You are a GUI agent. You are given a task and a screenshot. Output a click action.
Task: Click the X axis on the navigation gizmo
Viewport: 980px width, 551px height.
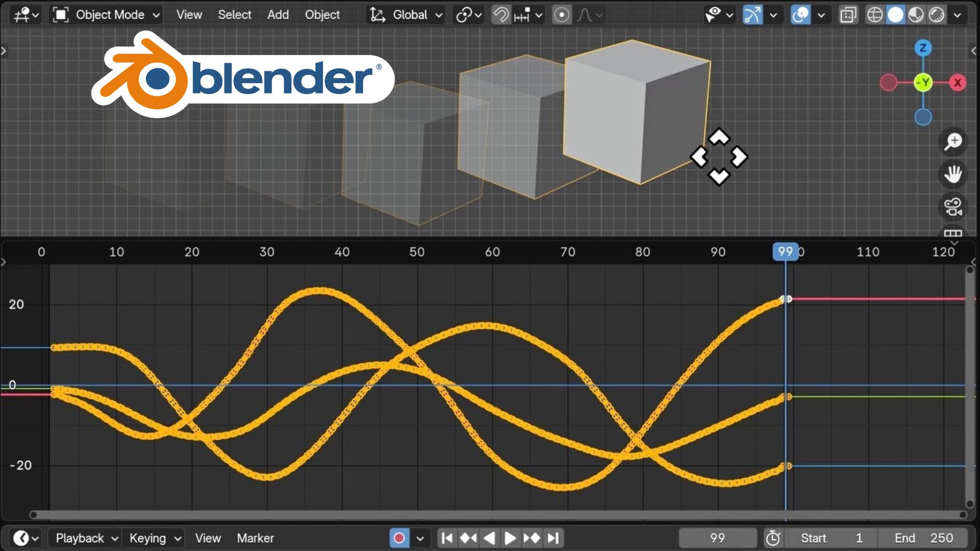tap(958, 83)
